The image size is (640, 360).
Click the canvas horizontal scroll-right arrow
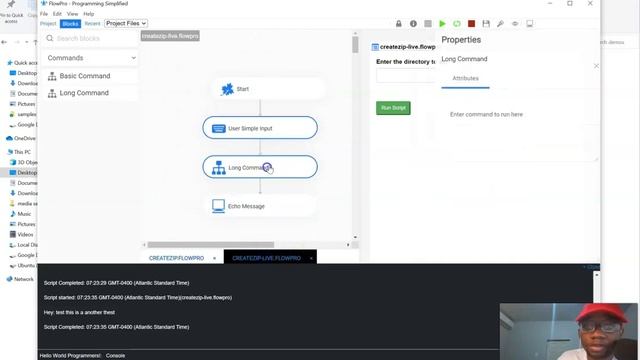coord(348,245)
